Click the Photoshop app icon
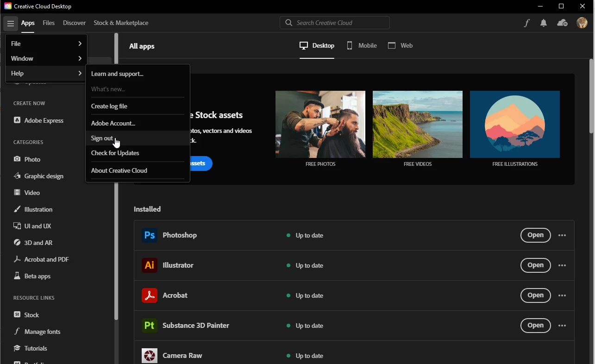This screenshot has height=364, width=595. pyautogui.click(x=150, y=235)
